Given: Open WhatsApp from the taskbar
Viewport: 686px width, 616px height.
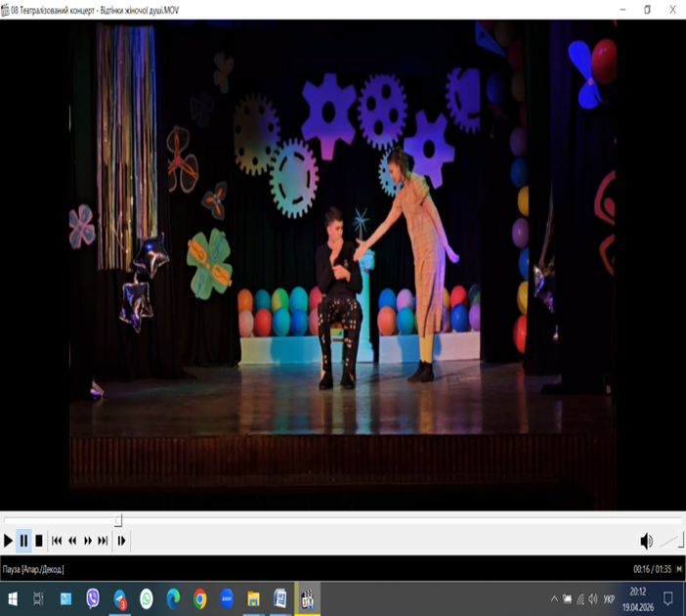Looking at the screenshot, I should click(147, 598).
